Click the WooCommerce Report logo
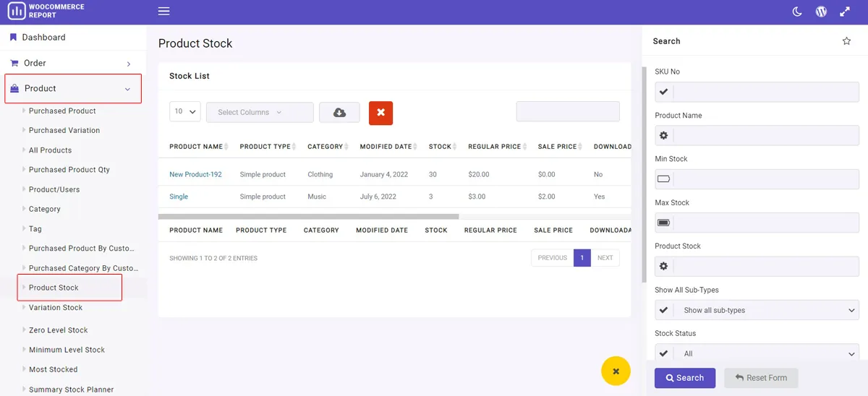Image resolution: width=868 pixels, height=396 pixels. [x=46, y=11]
